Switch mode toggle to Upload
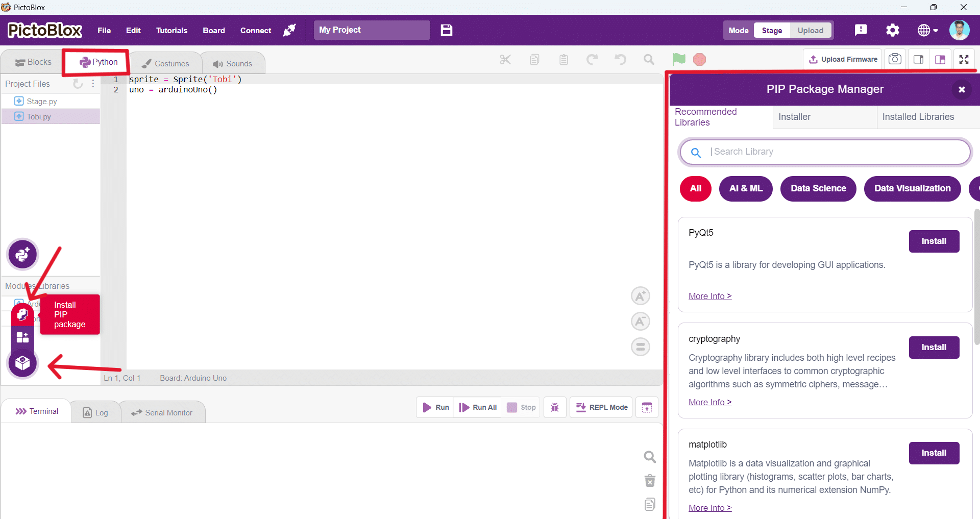 coord(810,30)
